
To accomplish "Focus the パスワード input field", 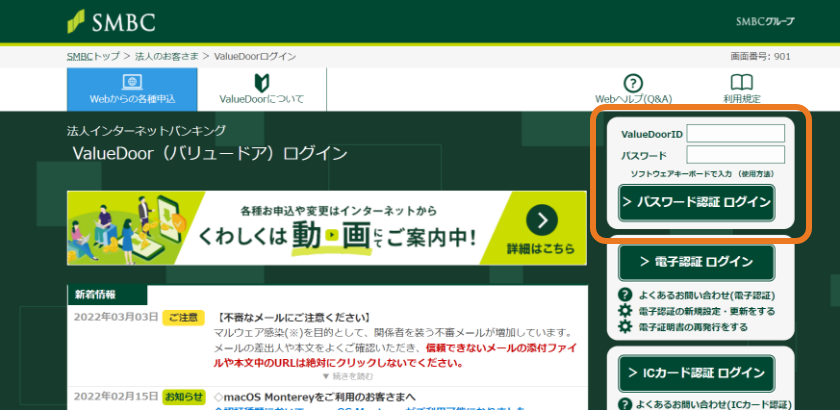I will (x=734, y=155).
